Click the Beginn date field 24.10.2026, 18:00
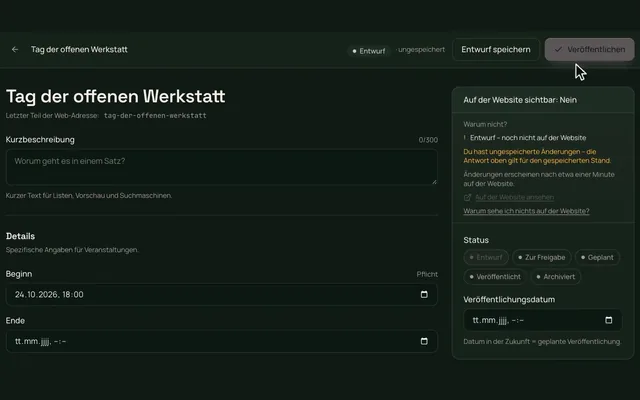This screenshot has height=400, width=640. pos(222,294)
